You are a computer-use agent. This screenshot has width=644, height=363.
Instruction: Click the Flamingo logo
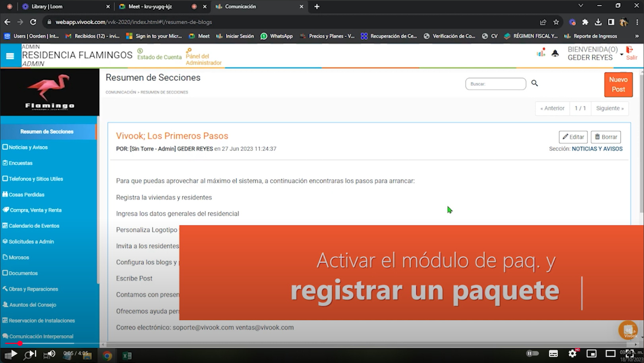50,92
